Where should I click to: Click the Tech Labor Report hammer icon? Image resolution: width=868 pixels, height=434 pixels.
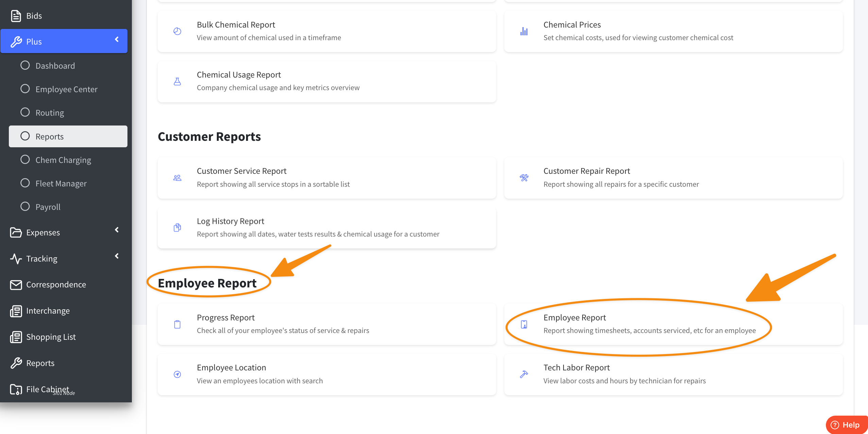coord(524,374)
